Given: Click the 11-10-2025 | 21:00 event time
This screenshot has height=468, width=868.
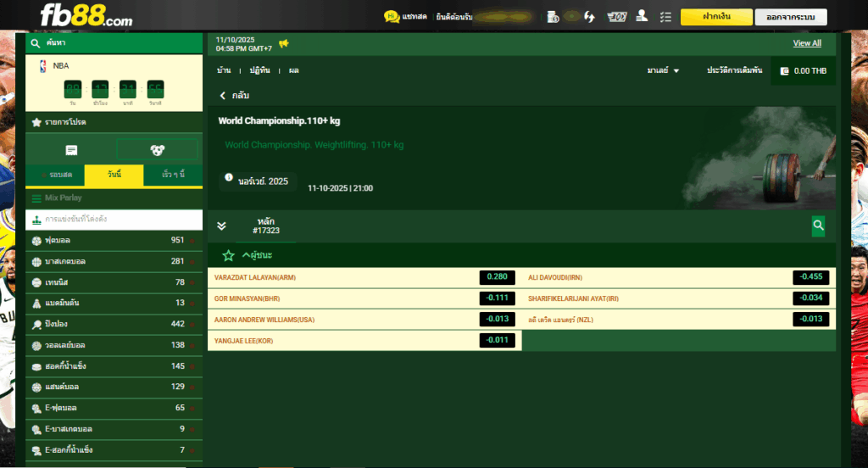Looking at the screenshot, I should [341, 188].
